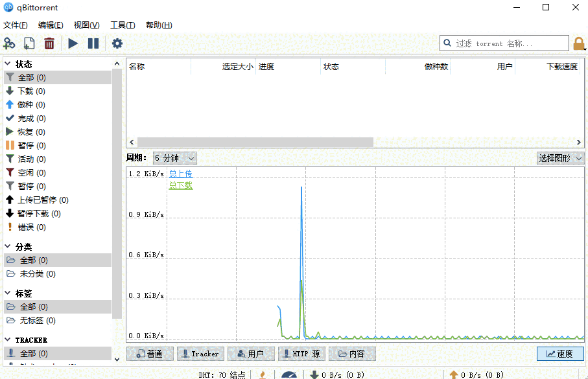Screen dimensions: 588x379
Task: Click the flame icon in the status bar
Action: [263, 374]
